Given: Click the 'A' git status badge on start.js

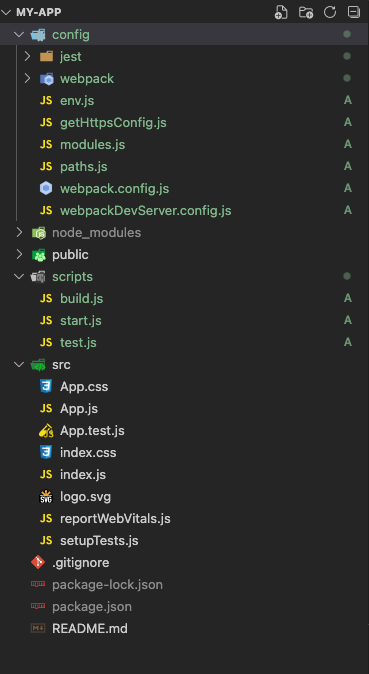Looking at the screenshot, I should [347, 320].
